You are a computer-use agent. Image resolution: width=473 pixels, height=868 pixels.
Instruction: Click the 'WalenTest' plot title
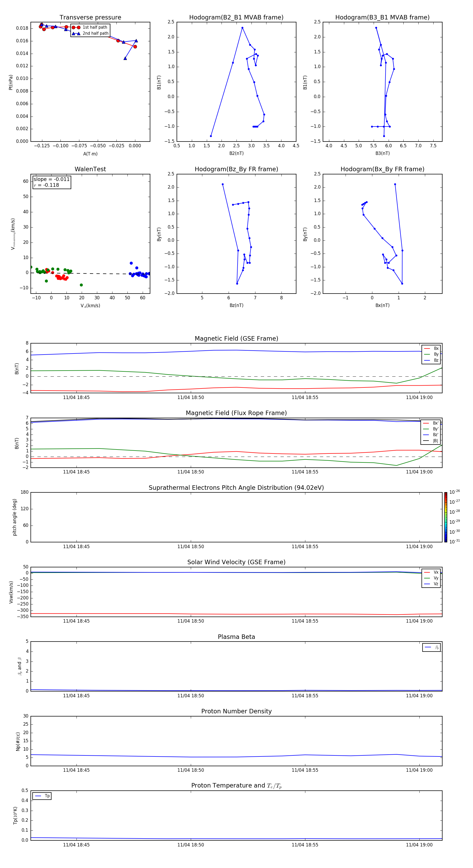click(x=90, y=169)
